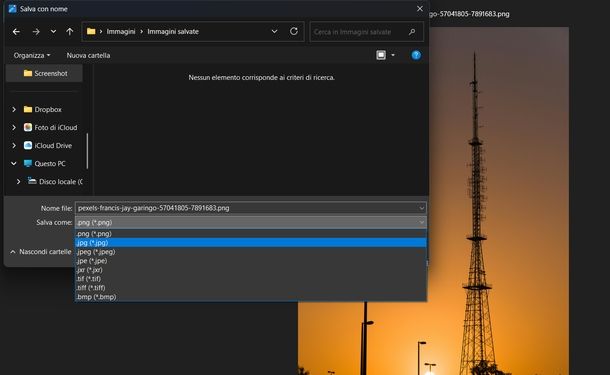Open view options dropdown arrow
Screen dimensions: 610x375
[x=393, y=55]
